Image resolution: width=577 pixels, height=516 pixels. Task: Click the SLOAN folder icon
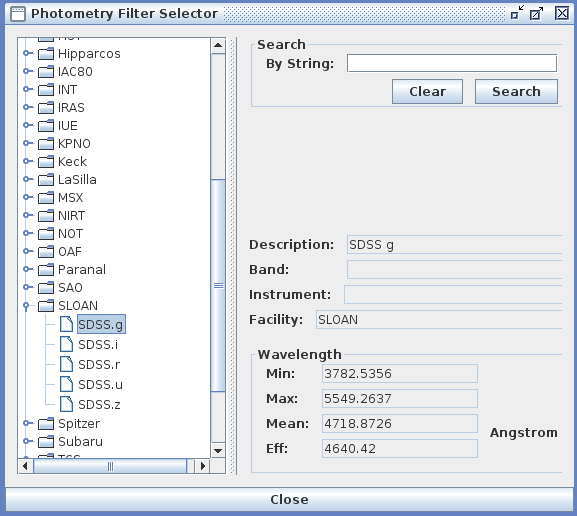pos(46,306)
